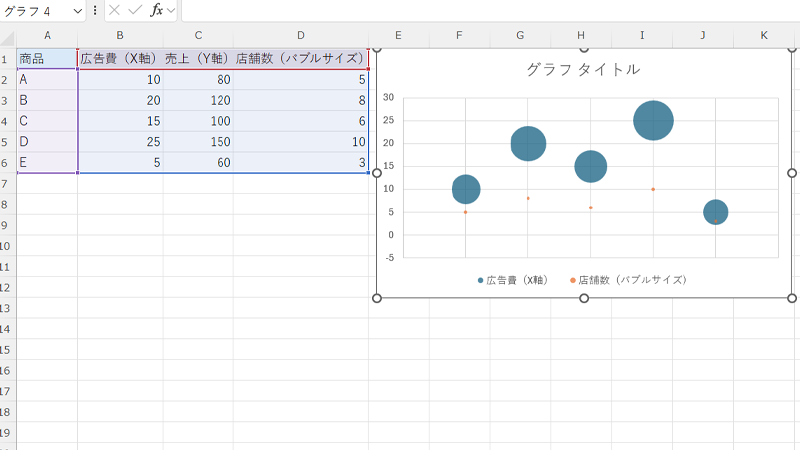The height and width of the screenshot is (450, 800).
Task: Click the chart's right-middle resize handle
Action: [792, 173]
